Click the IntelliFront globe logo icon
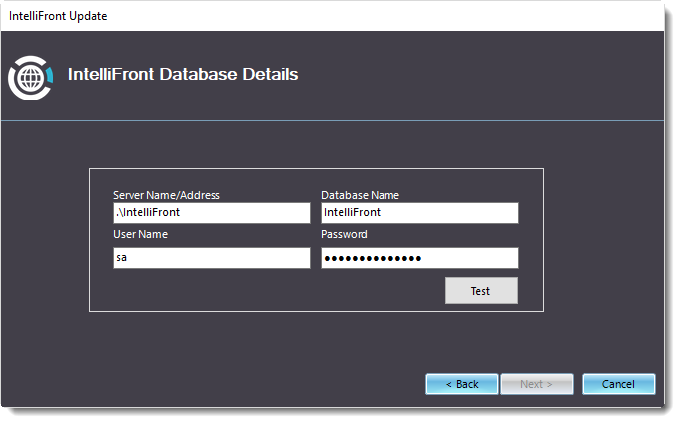Image resolution: width=680 pixels, height=423 pixels. (x=30, y=78)
